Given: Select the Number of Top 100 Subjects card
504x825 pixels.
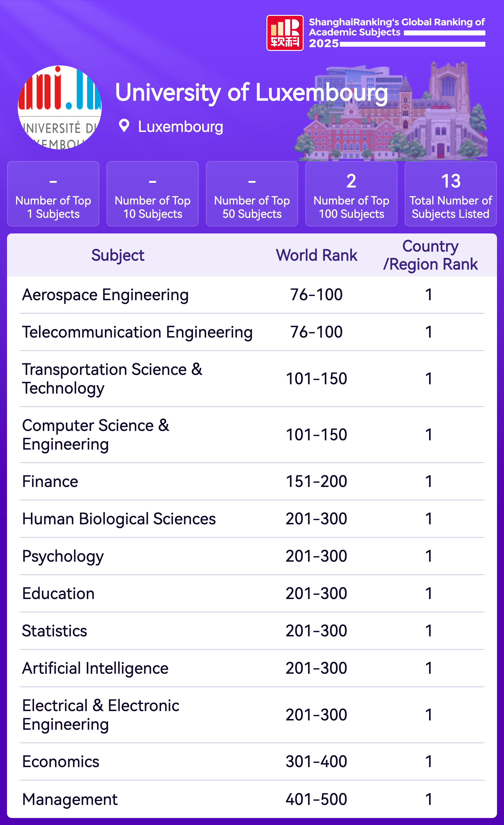Looking at the screenshot, I should 351,194.
